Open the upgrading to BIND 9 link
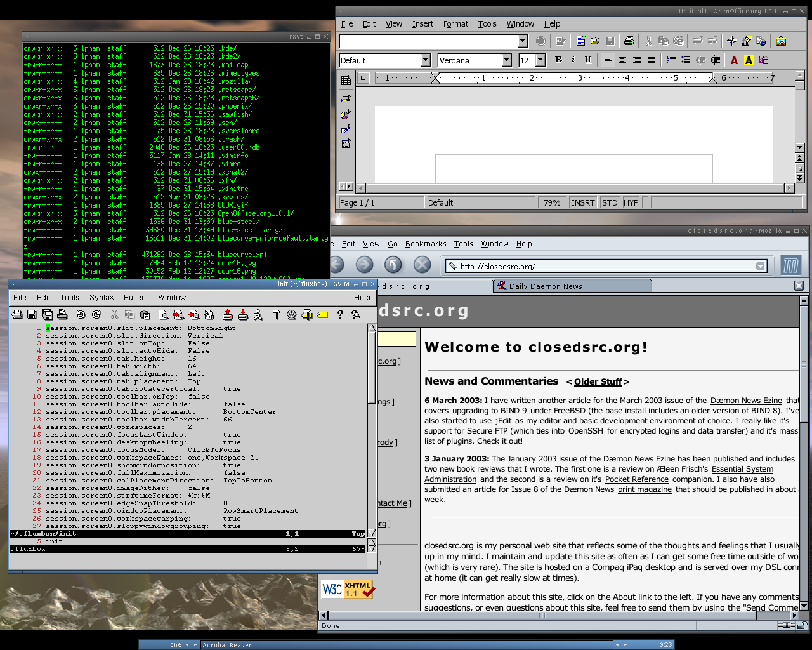The width and height of the screenshot is (812, 650). (489, 411)
